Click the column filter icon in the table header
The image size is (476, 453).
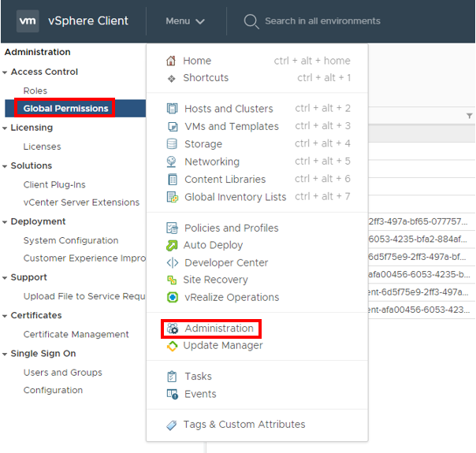tap(470, 116)
